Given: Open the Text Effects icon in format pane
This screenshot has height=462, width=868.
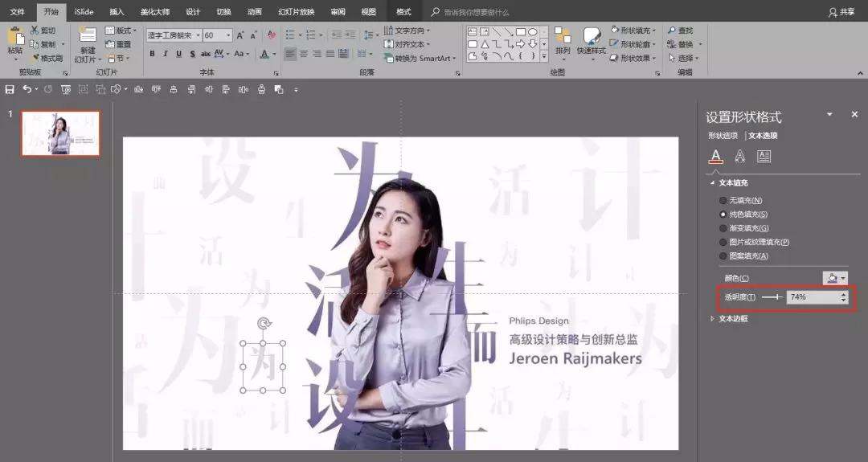Looking at the screenshot, I should pos(740,157).
